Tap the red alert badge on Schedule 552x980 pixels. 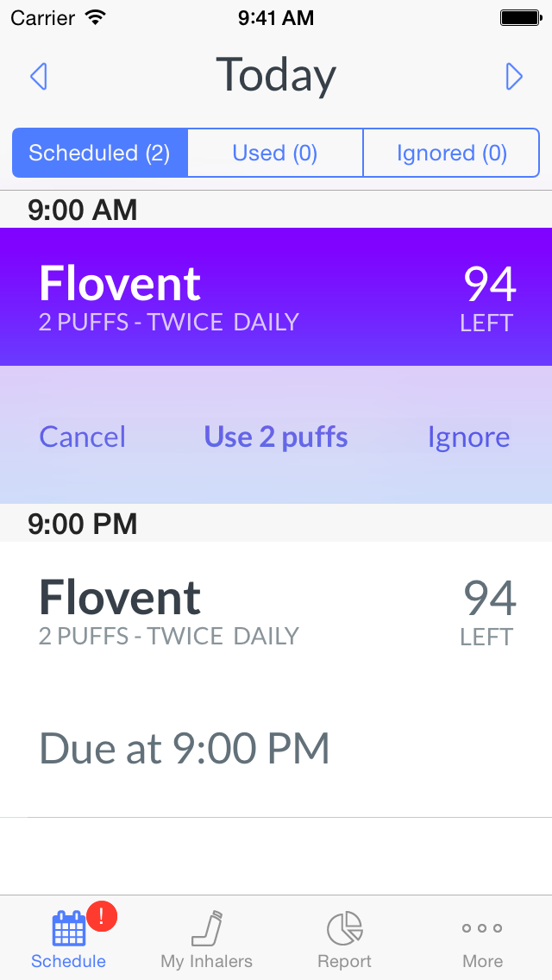(102, 917)
